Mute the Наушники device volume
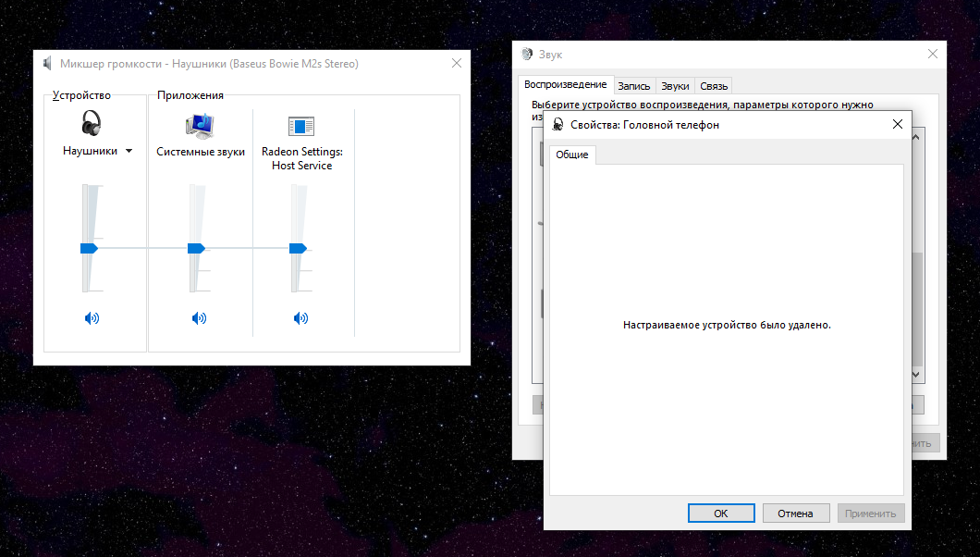The image size is (980, 557). 91,318
